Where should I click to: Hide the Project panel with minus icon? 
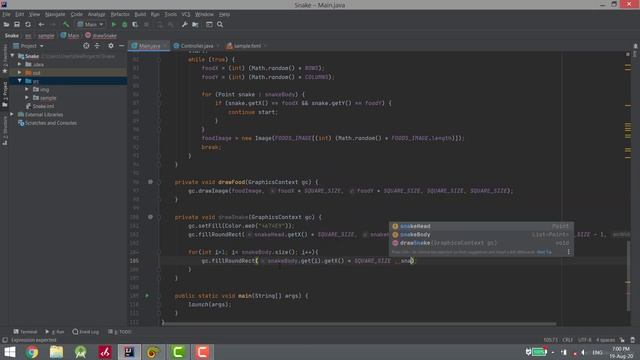click(x=121, y=46)
